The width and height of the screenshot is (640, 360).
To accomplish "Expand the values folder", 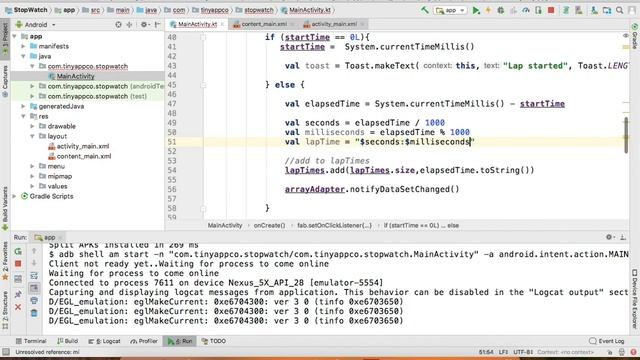I will pos(33,186).
